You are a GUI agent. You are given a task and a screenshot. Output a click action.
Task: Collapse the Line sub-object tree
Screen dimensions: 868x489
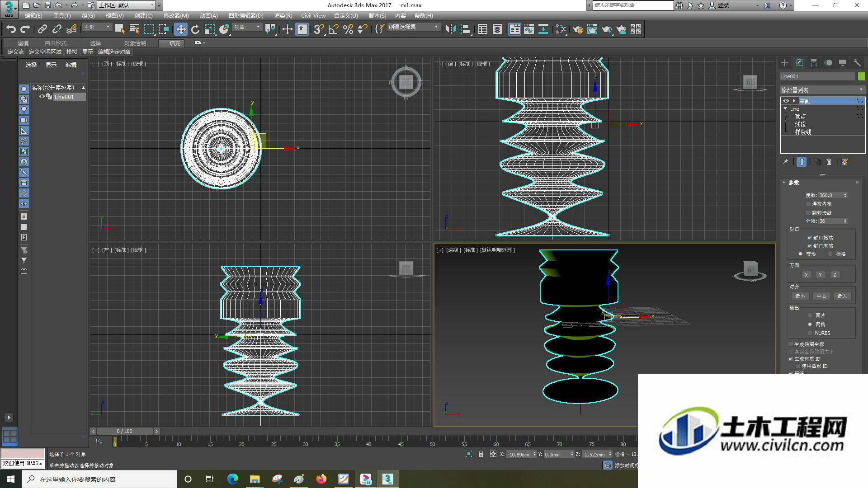(785, 109)
